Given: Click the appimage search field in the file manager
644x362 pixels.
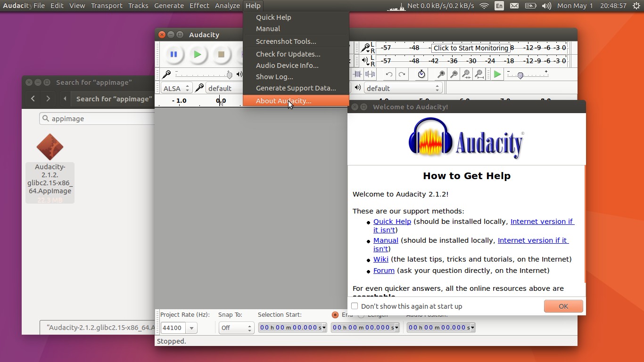Looking at the screenshot, I should tap(97, 119).
